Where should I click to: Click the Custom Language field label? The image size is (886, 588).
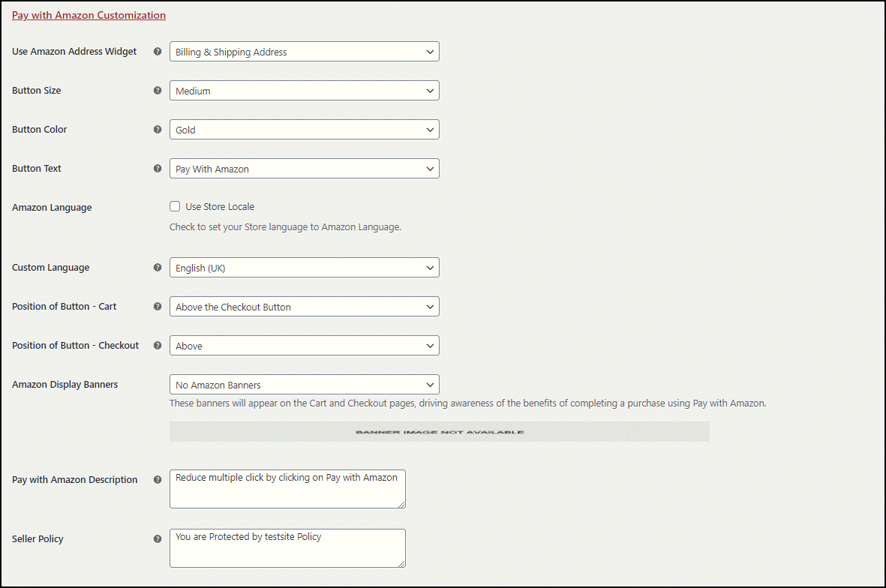tap(51, 268)
